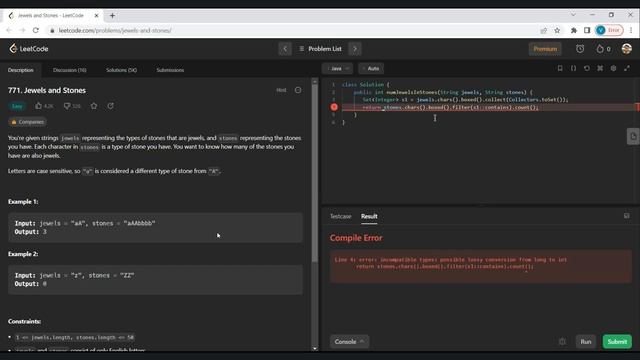Click the red error marker on line 4
640x360 pixels.
click(x=334, y=107)
